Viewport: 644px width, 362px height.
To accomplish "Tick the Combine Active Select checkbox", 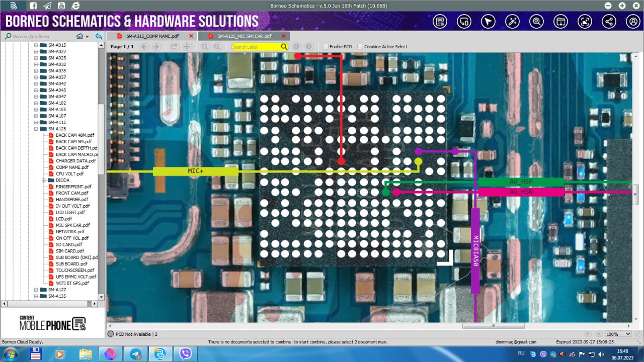I will 360,47.
